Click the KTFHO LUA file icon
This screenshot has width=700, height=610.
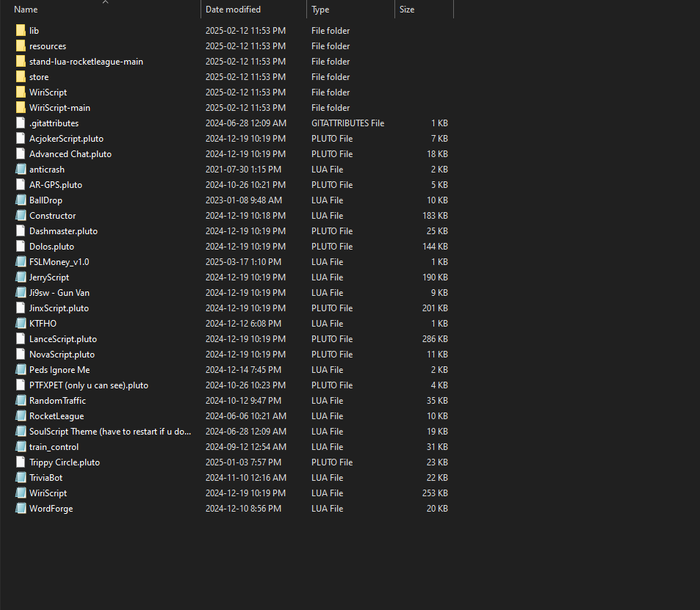pyautogui.click(x=21, y=324)
